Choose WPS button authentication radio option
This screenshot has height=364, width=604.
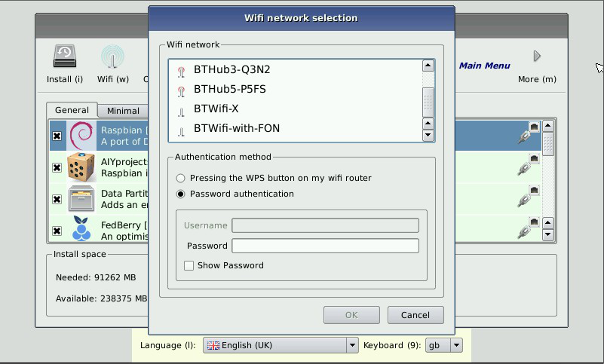[x=180, y=179]
